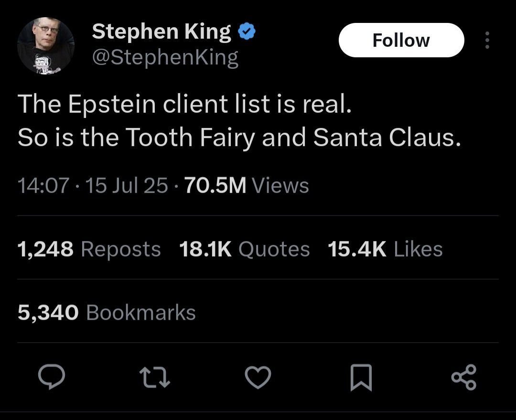See the 15.4K Likes list
516x420 pixels.
[385, 249]
